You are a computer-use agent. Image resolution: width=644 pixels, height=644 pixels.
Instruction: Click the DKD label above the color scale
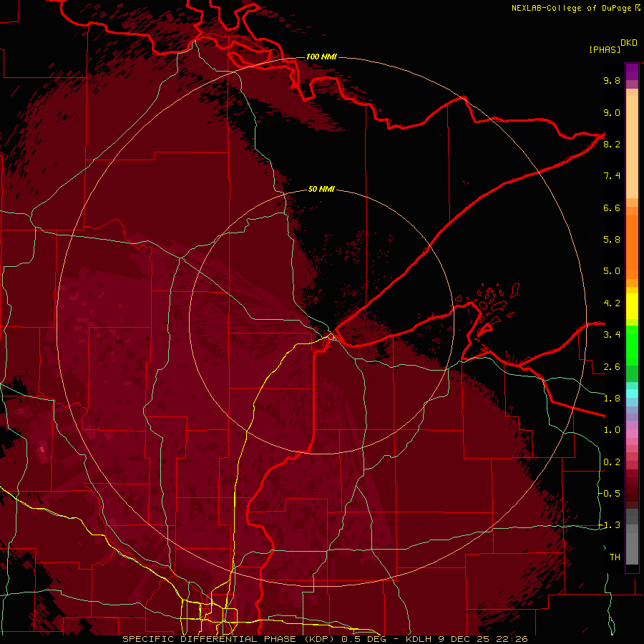pos(629,43)
